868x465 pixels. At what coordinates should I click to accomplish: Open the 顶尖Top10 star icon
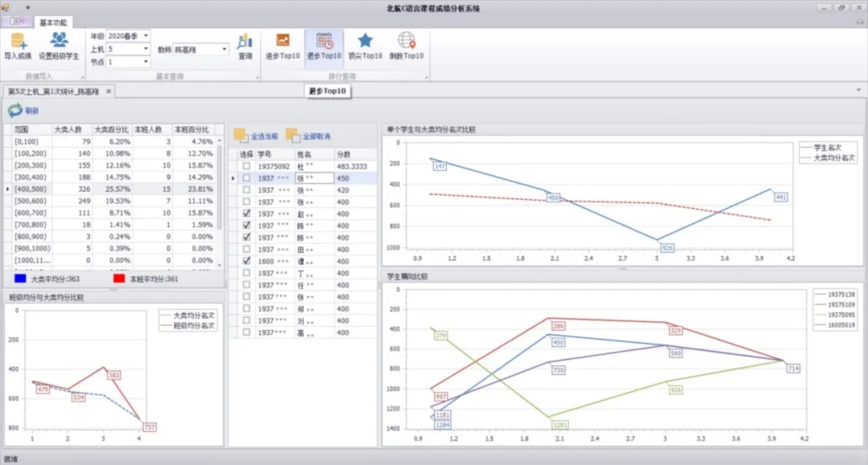[365, 45]
